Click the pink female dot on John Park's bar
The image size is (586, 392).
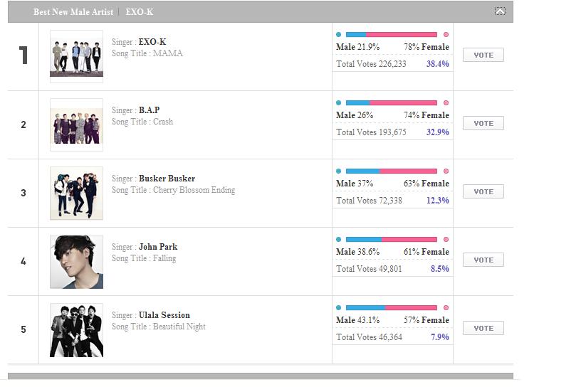point(446,239)
